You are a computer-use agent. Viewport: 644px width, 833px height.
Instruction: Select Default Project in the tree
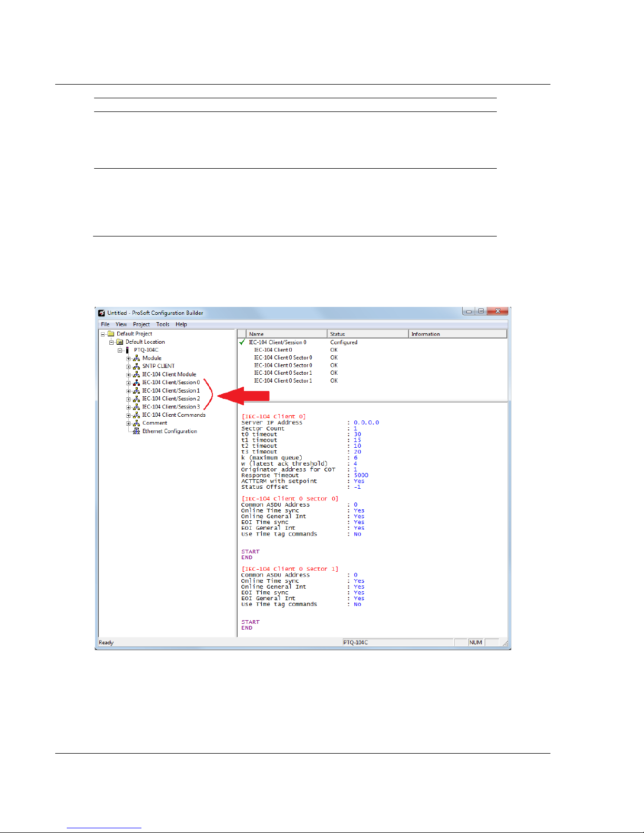[x=134, y=334]
